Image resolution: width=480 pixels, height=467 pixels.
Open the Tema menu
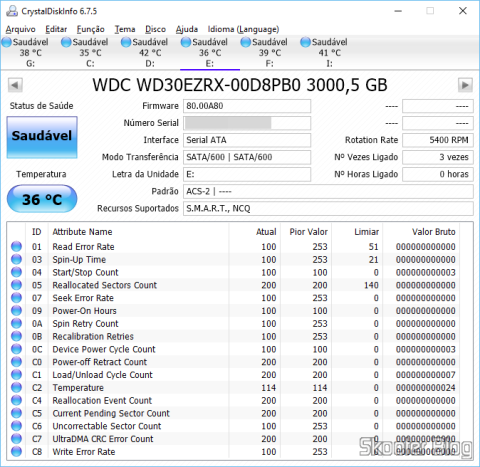point(125,29)
